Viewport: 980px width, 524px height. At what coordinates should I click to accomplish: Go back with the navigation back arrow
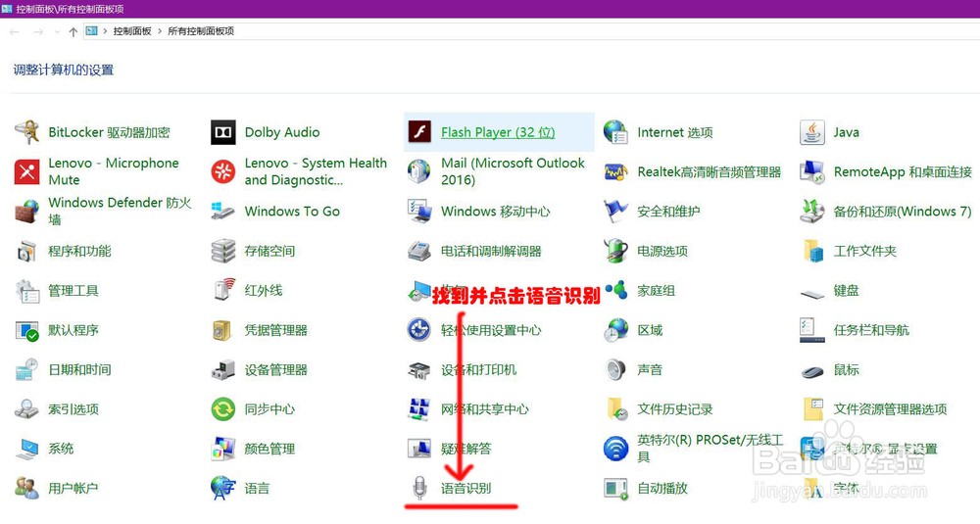click(x=15, y=31)
